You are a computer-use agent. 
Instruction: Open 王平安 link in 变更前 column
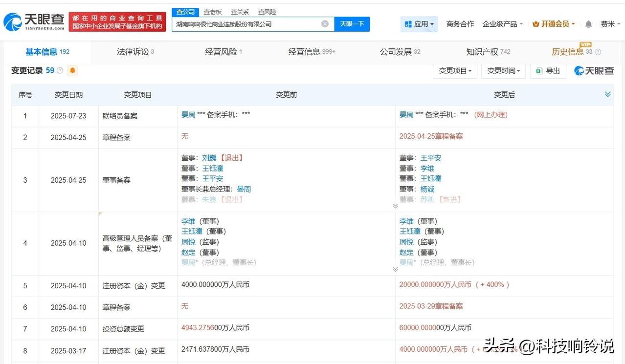pos(213,178)
